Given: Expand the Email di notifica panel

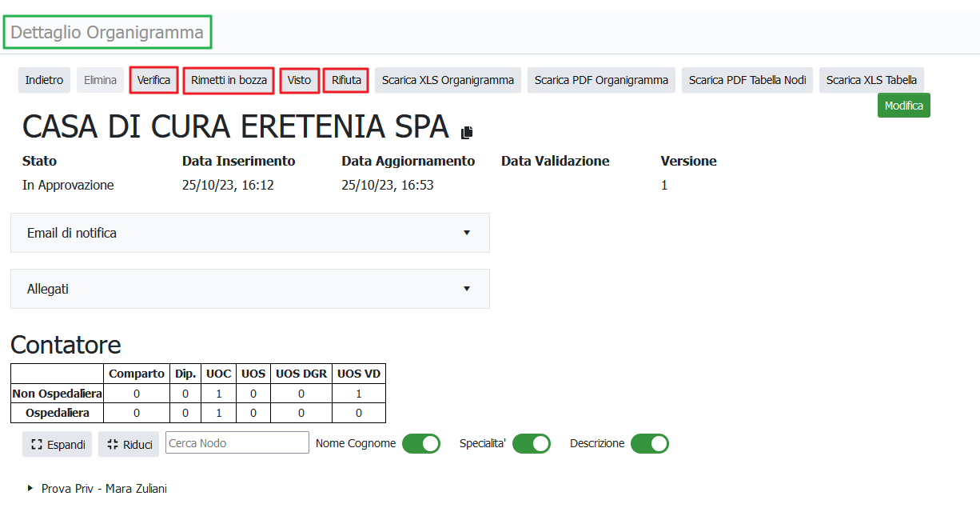Looking at the screenshot, I should coord(250,233).
